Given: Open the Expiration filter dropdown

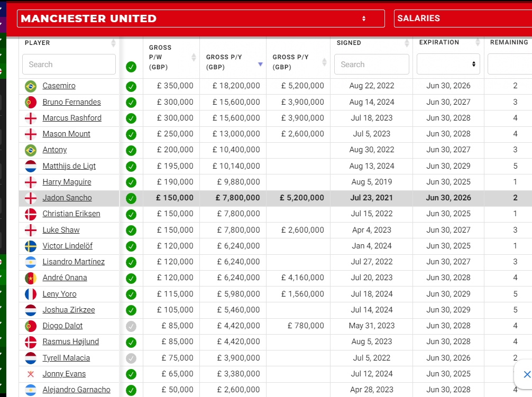Looking at the screenshot, I should pyautogui.click(x=448, y=64).
